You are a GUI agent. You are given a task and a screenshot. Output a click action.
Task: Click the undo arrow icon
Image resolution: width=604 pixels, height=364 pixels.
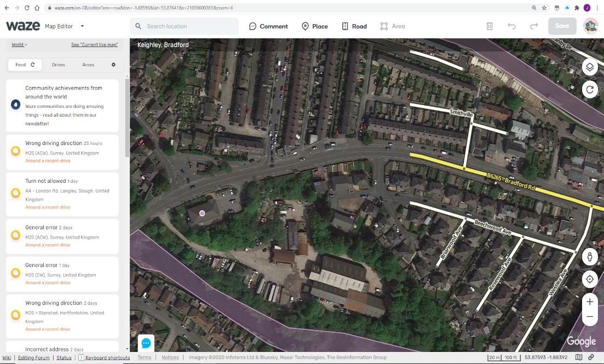[x=511, y=26]
